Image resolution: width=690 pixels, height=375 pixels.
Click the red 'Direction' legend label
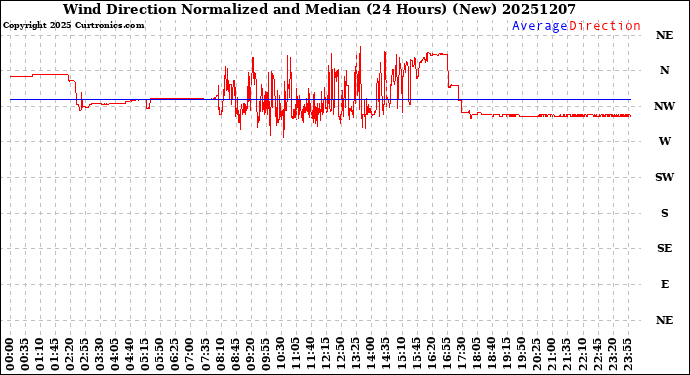[x=605, y=26]
